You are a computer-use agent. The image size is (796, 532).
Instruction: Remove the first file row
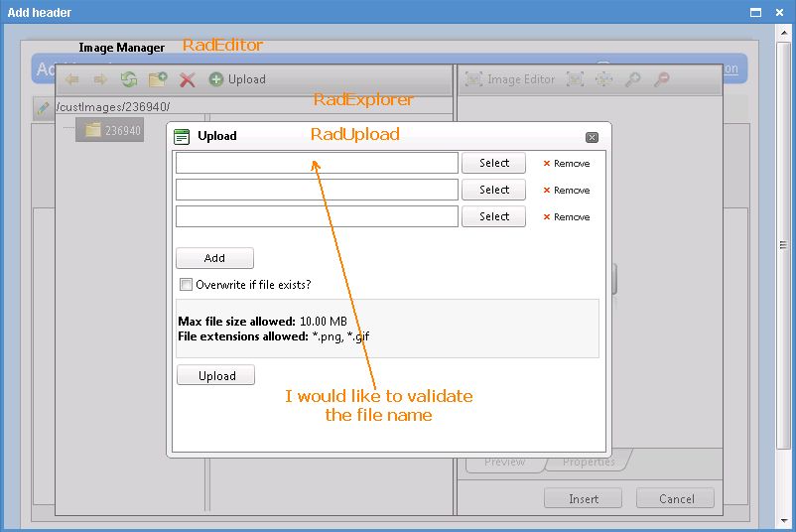[x=567, y=164]
